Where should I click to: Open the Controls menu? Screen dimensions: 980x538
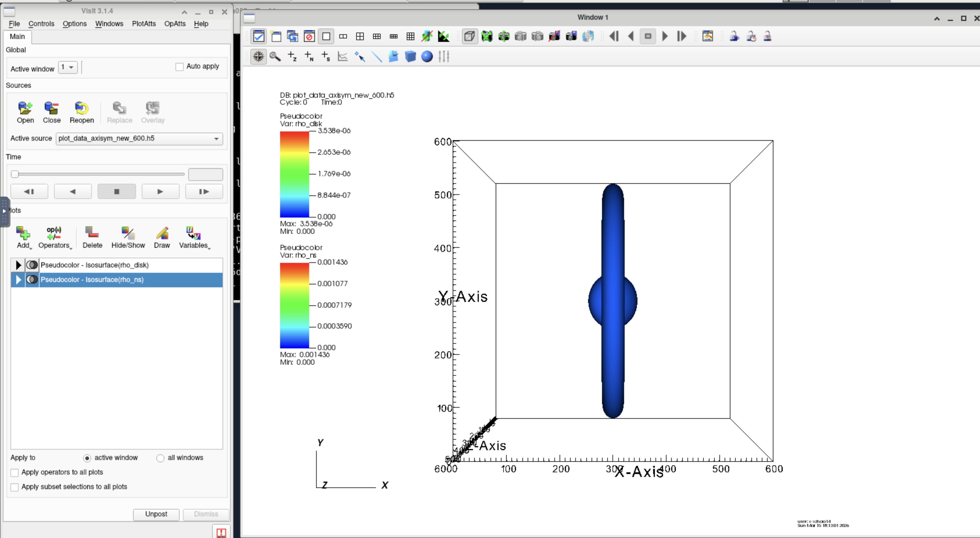pyautogui.click(x=42, y=24)
